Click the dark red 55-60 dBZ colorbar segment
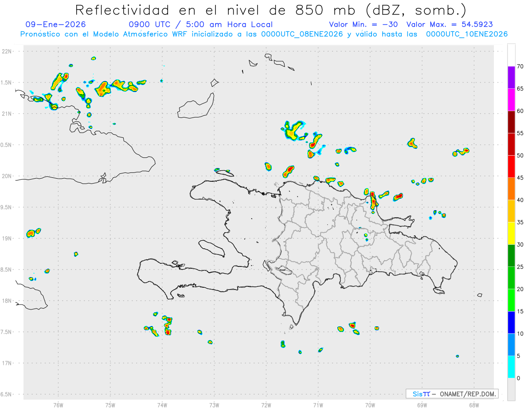 click(511, 122)
